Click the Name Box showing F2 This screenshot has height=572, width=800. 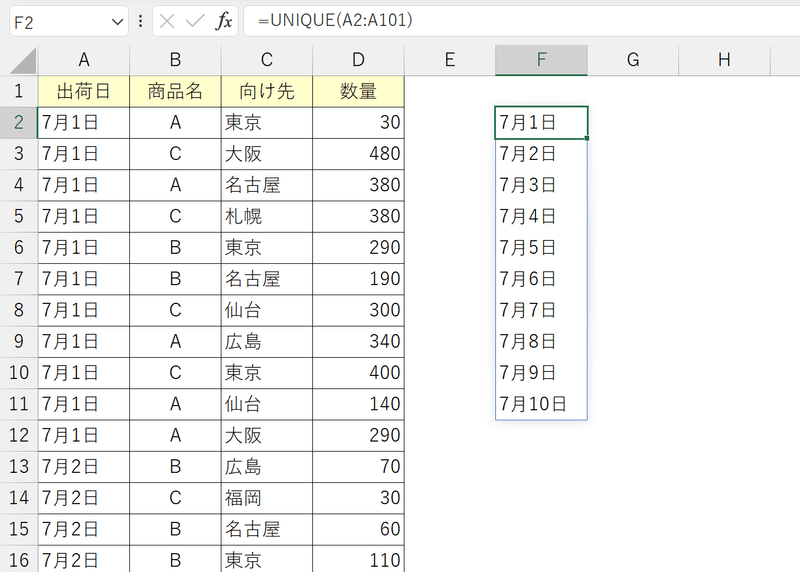[68, 22]
